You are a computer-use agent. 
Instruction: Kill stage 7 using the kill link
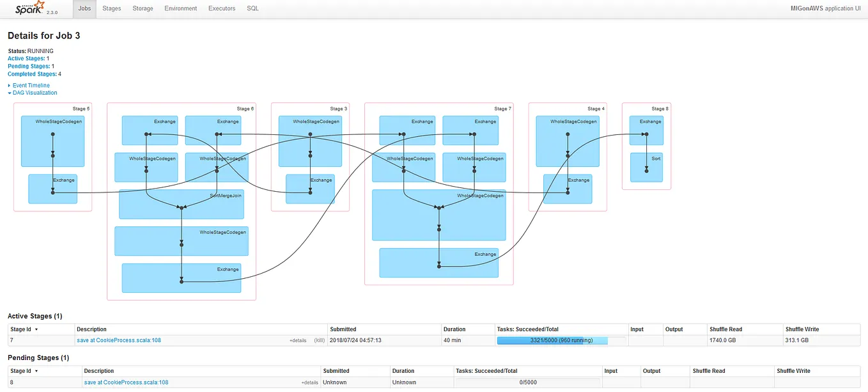click(319, 340)
